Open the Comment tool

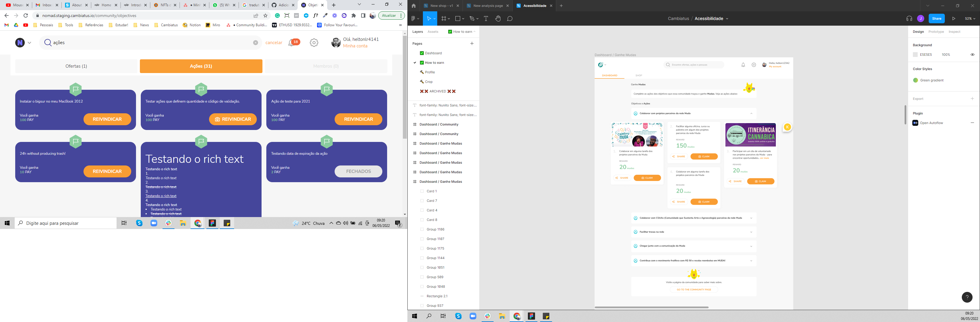[510, 18]
